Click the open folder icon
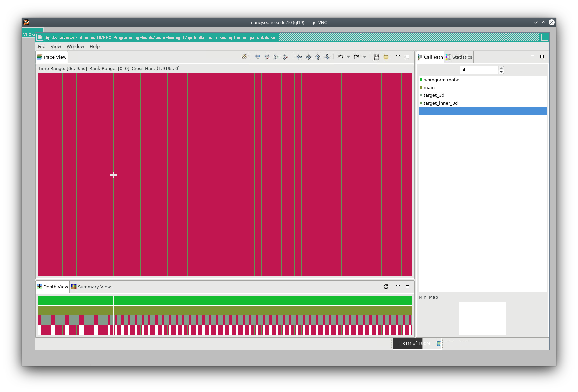 click(x=386, y=57)
